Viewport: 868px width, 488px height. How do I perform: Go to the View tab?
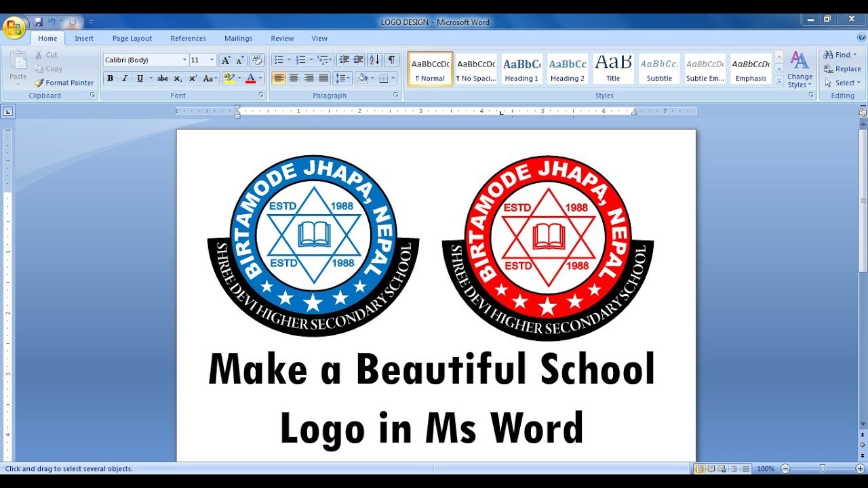[319, 39]
